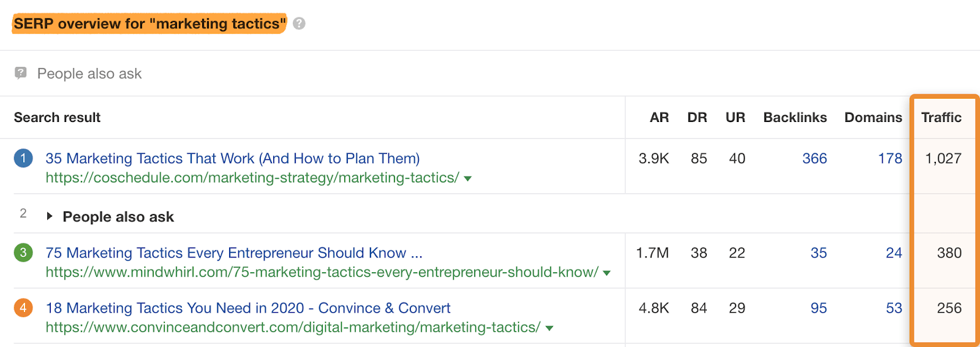Image resolution: width=980 pixels, height=347 pixels.
Task: Click the 366 backlinks count
Action: [814, 159]
